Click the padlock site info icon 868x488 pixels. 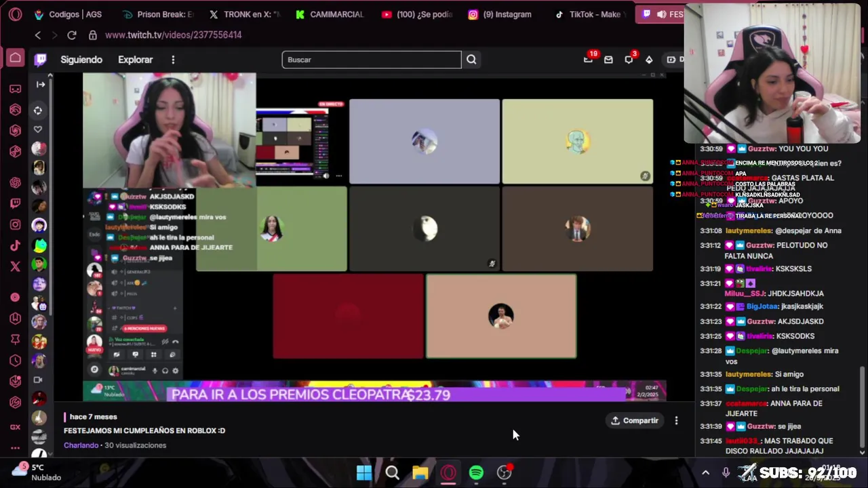(x=92, y=35)
